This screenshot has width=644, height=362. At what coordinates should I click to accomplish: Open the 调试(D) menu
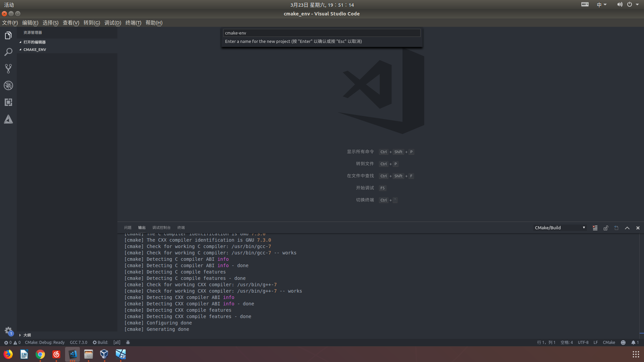(x=113, y=23)
